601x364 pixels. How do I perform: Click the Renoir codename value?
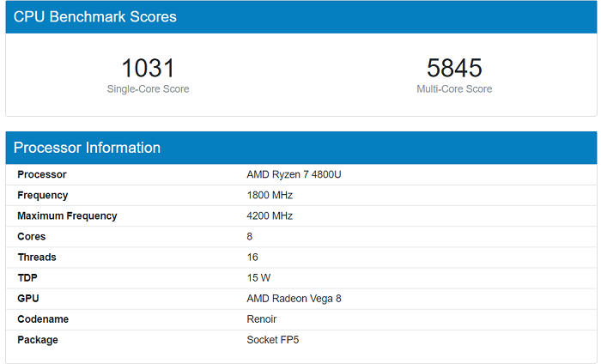tap(262, 319)
